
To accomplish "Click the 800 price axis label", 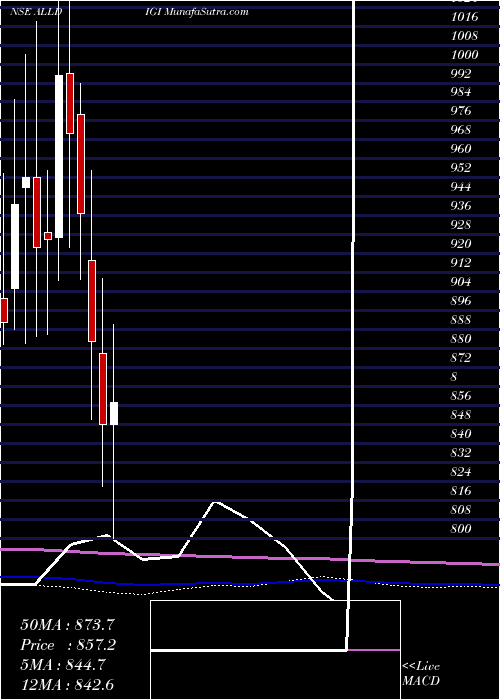I will (461, 529).
